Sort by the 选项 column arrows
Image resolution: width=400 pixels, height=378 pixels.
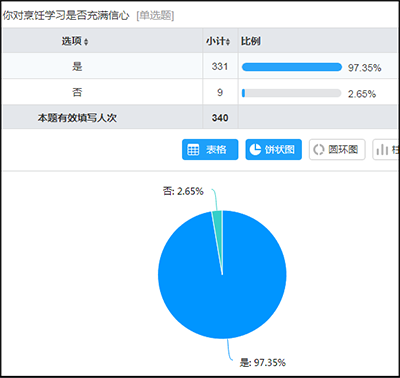[86, 42]
